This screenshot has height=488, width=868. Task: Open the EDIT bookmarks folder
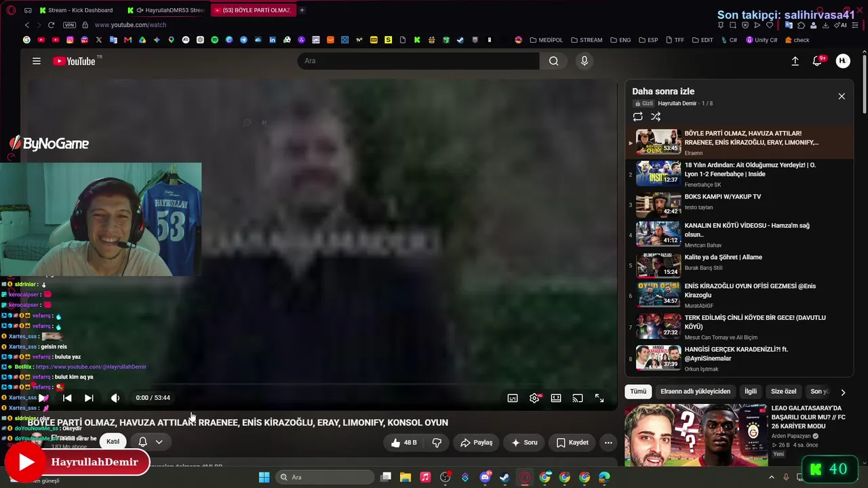[703, 40]
